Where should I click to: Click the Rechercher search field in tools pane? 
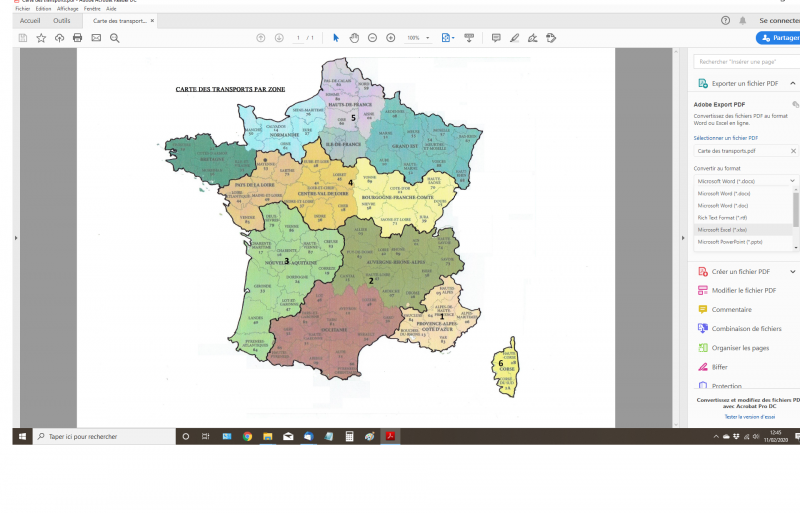tap(746, 61)
